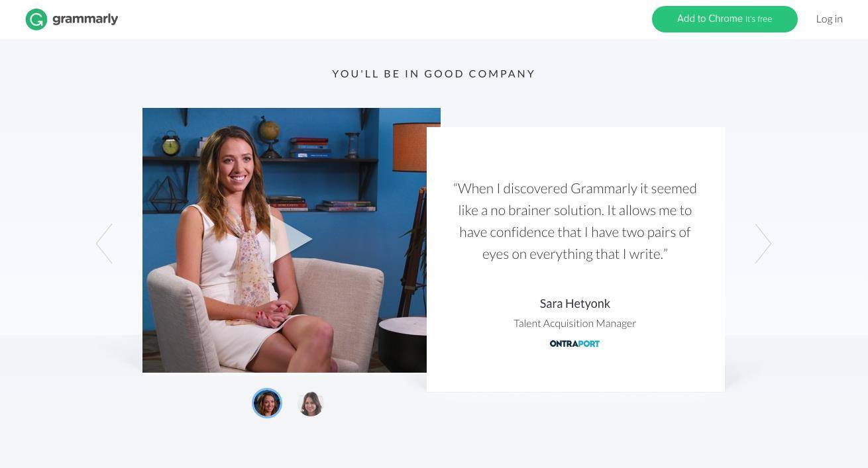
Task: Select the highlighted first avatar thumbnail
Action: (x=267, y=403)
